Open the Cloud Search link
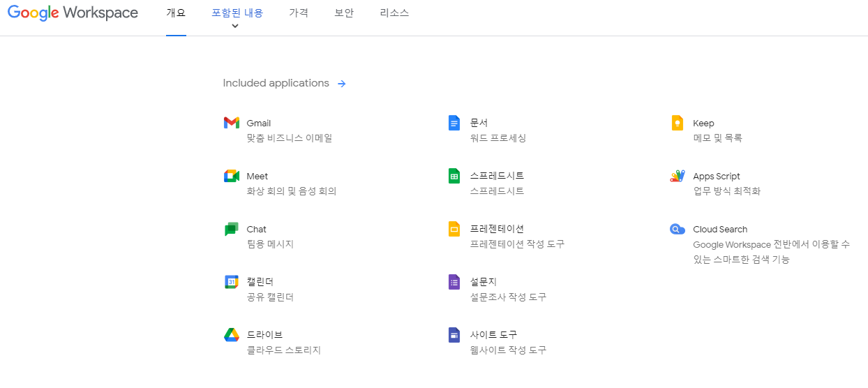 coord(720,229)
